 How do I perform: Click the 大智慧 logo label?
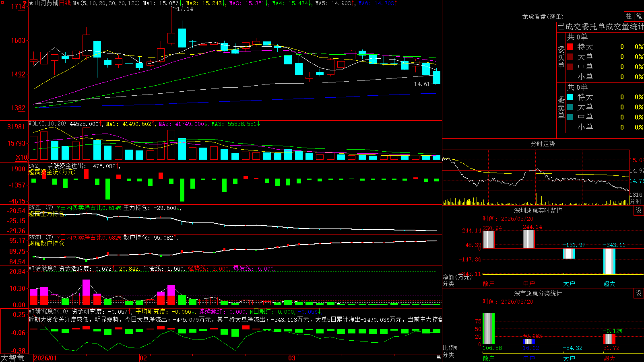(x=12, y=358)
